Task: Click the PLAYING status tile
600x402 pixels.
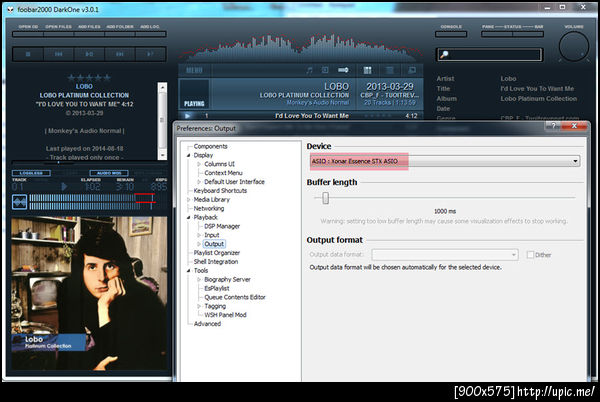Action: pyautogui.click(x=194, y=94)
